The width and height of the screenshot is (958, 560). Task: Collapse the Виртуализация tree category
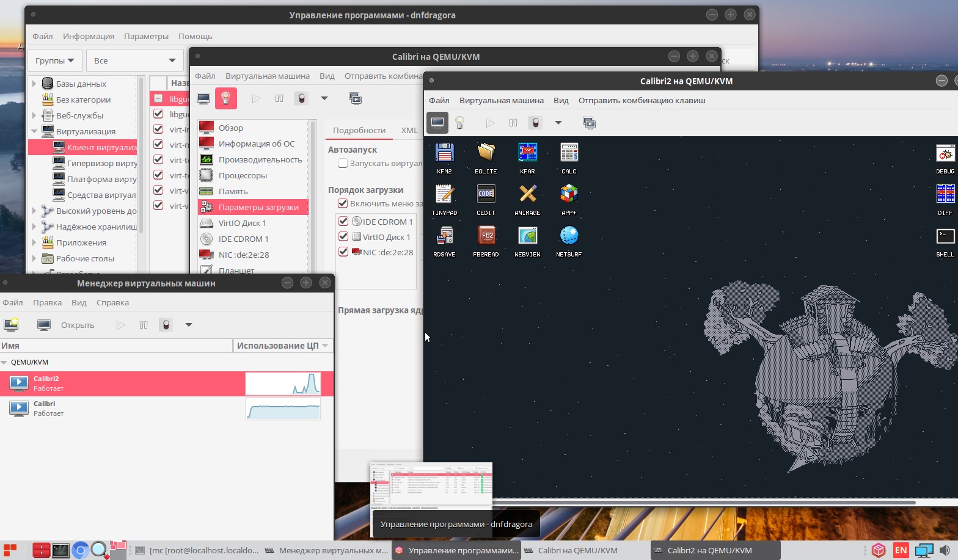click(x=34, y=131)
